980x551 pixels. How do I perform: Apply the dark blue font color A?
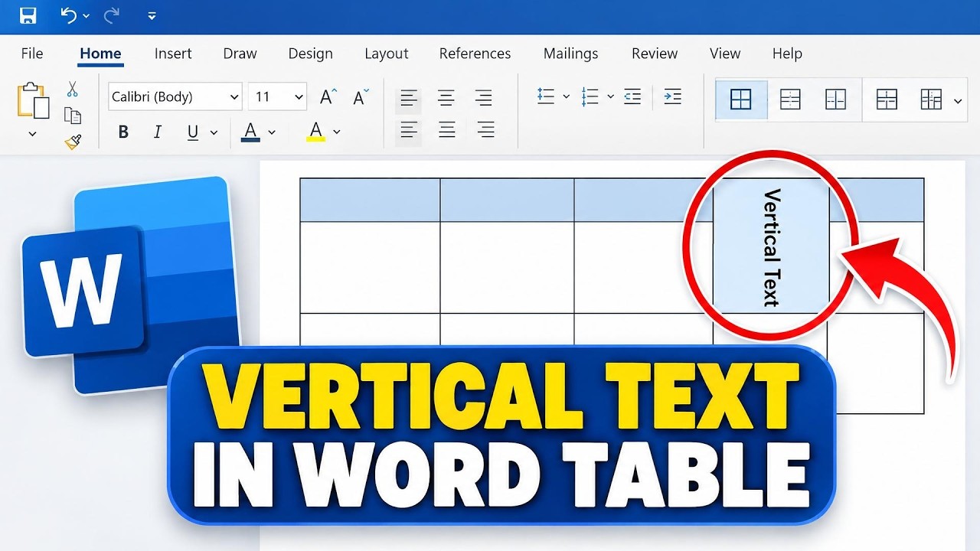tap(250, 132)
